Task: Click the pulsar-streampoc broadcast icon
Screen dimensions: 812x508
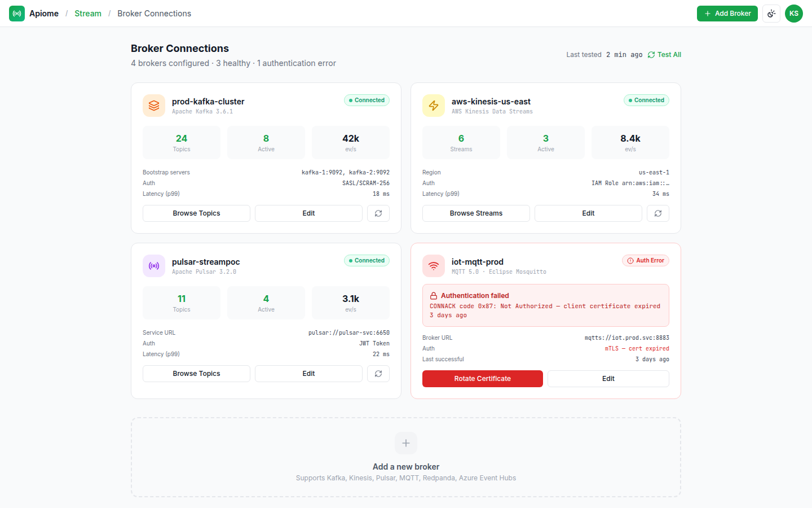Action: coord(154,266)
